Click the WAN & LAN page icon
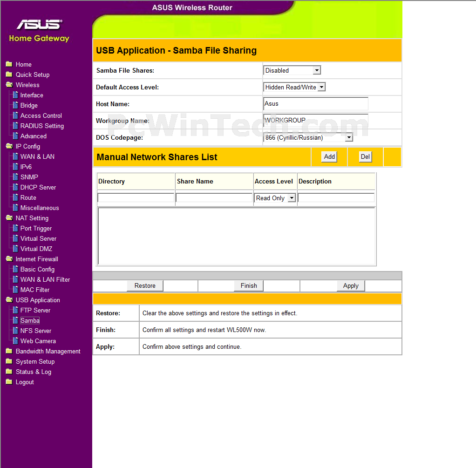Image resolution: width=476 pixels, height=468 pixels. (15, 156)
